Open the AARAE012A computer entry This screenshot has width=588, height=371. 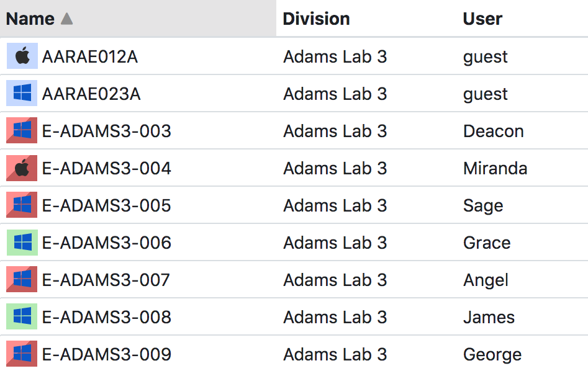[x=90, y=57]
